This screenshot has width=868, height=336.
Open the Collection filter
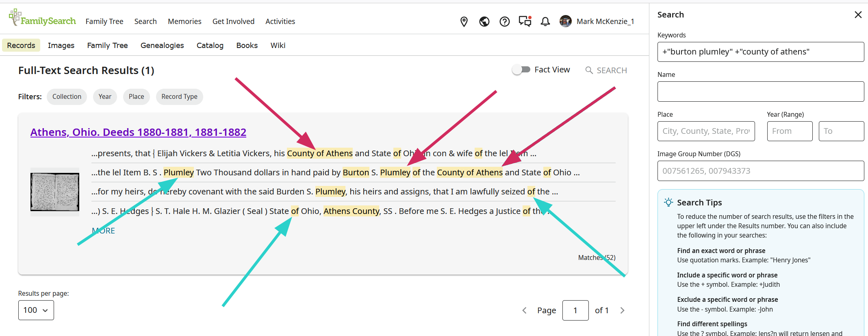(67, 96)
